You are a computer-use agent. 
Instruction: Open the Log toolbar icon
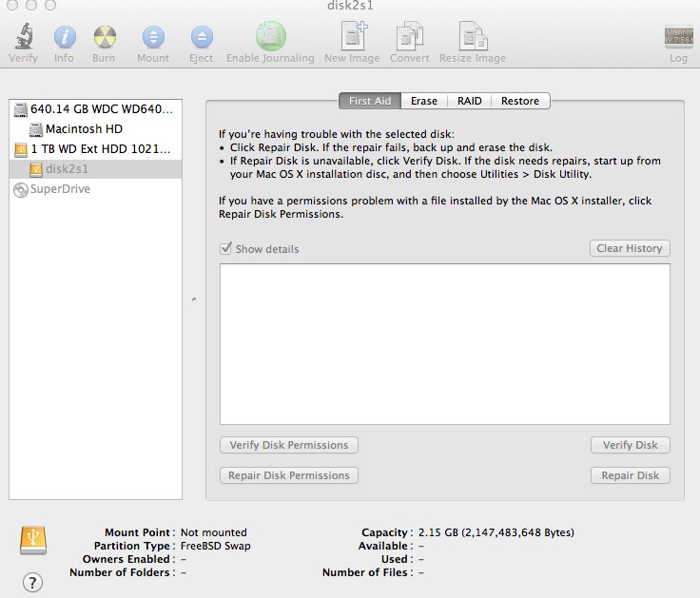(x=678, y=36)
